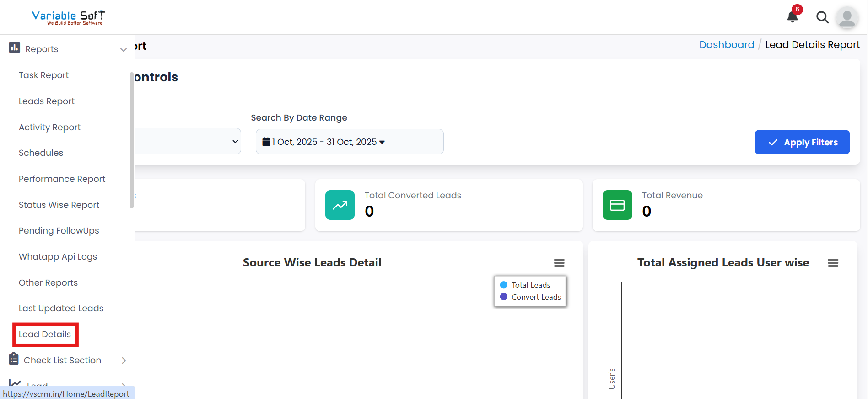Click the Reports menu heading

[x=42, y=49]
